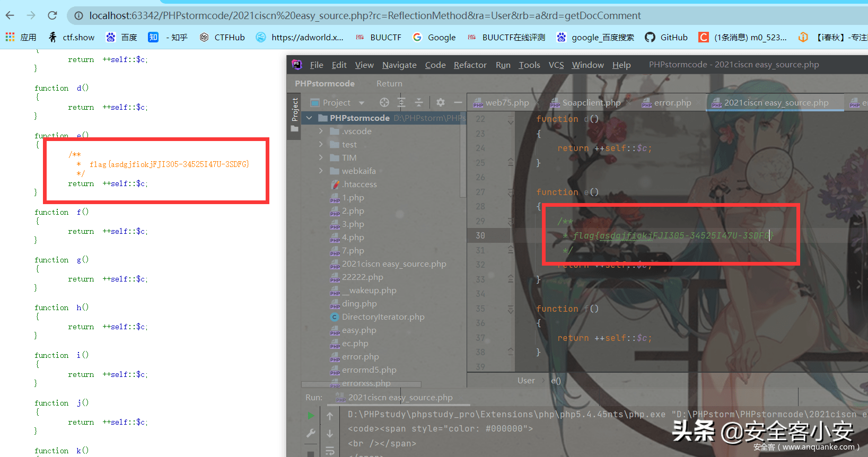This screenshot has width=868, height=457.
Task: Expand the TIM folder
Action: 321,157
